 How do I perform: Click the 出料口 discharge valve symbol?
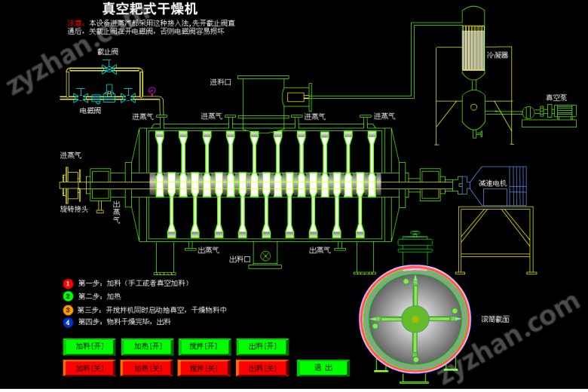click(x=265, y=256)
